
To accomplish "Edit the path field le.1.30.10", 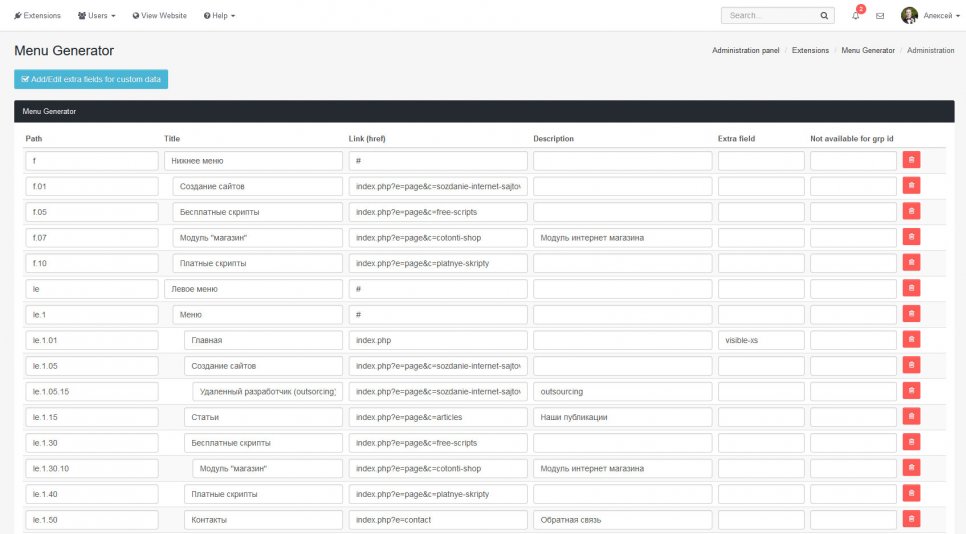I will pyautogui.click(x=92, y=469).
